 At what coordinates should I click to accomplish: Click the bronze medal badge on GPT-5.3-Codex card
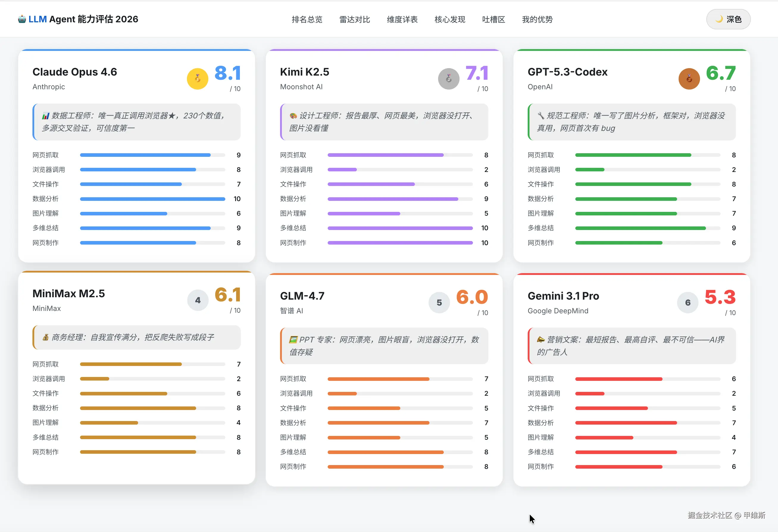tap(689, 79)
